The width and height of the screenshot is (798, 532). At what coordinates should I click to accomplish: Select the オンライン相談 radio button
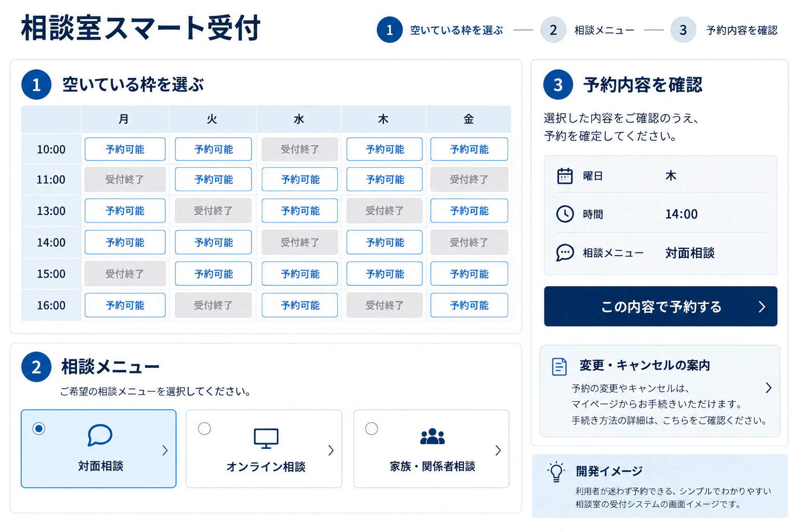(205, 429)
